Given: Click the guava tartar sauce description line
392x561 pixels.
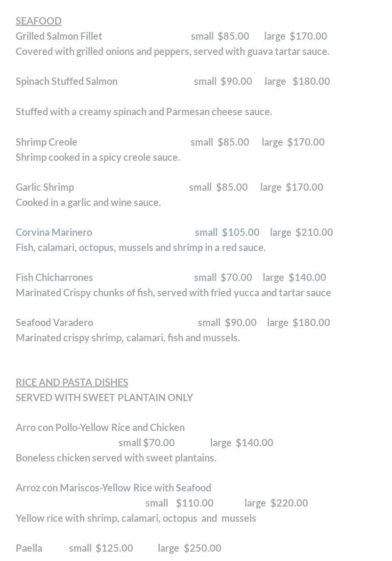Looking at the screenshot, I should pyautogui.click(x=172, y=51).
